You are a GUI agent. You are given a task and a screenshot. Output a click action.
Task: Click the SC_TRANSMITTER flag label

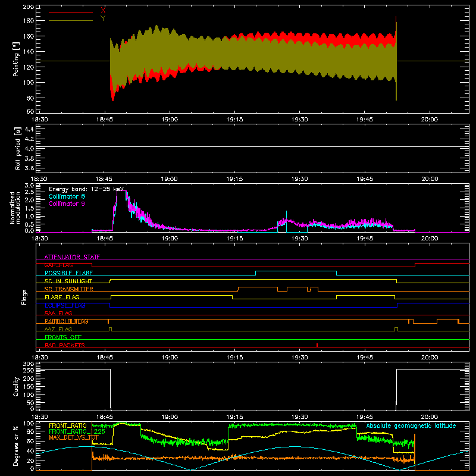[69, 289]
